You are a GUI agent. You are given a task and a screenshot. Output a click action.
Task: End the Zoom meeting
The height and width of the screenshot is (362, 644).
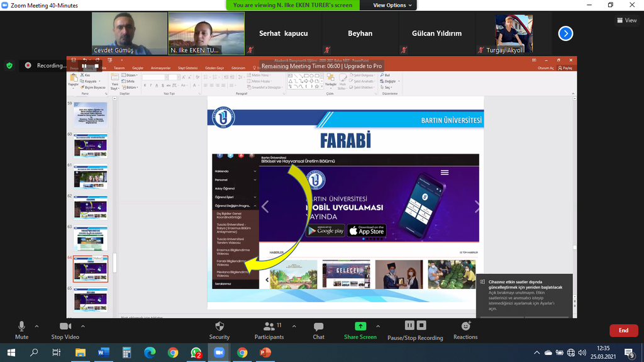[x=623, y=331]
